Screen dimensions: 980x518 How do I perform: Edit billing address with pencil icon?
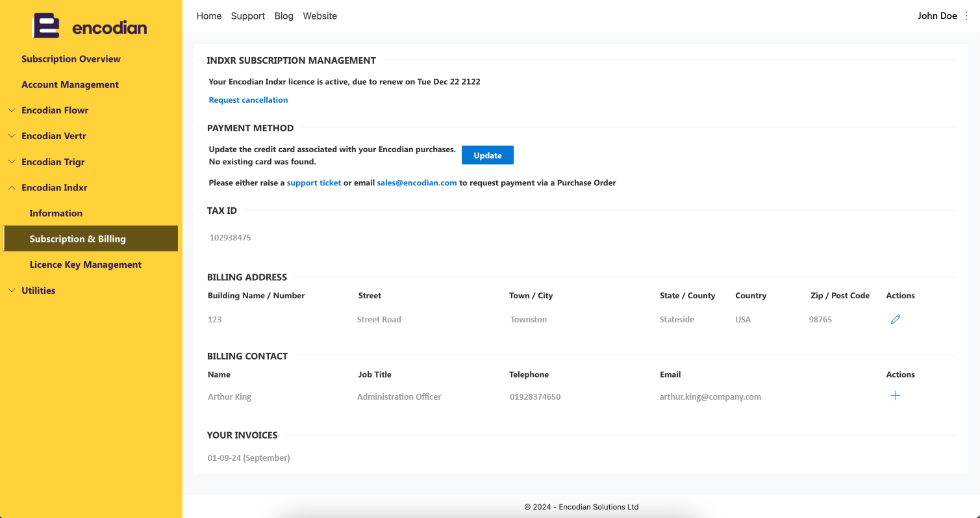896,319
